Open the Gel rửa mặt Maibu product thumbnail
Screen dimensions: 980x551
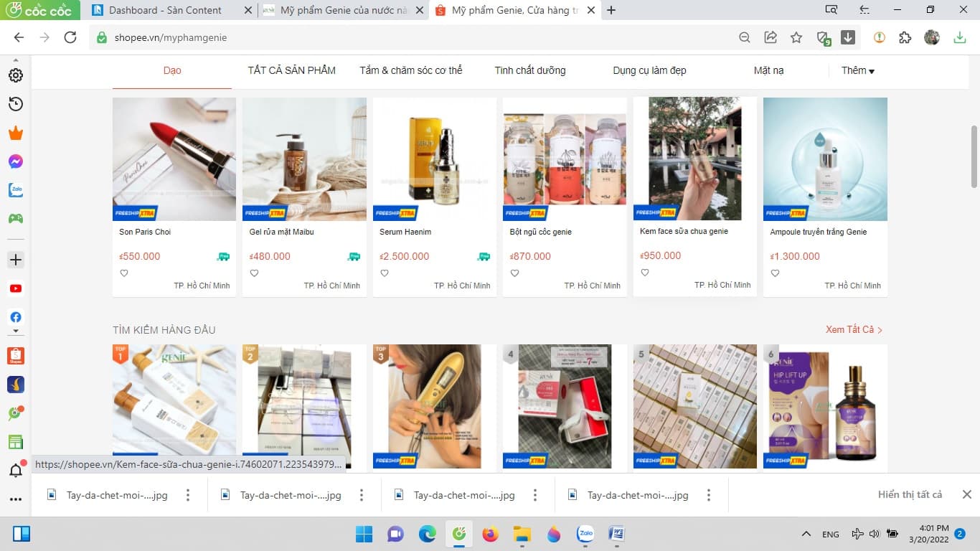(x=304, y=159)
